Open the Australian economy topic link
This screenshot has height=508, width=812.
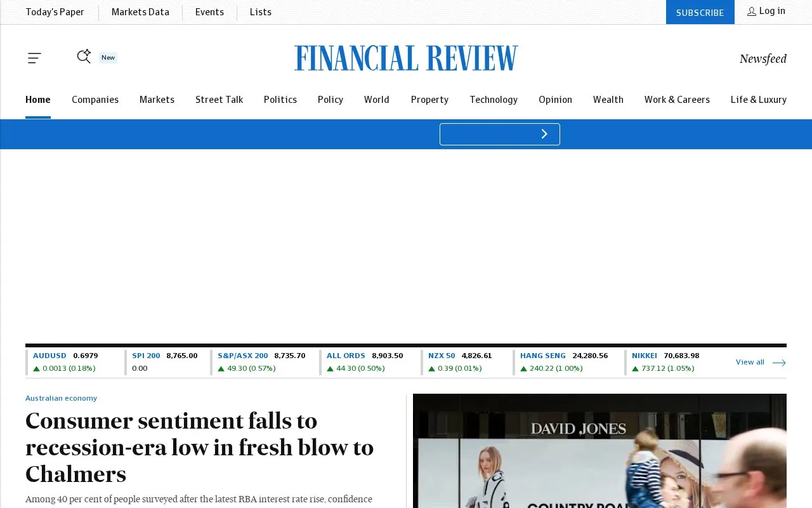coord(62,399)
